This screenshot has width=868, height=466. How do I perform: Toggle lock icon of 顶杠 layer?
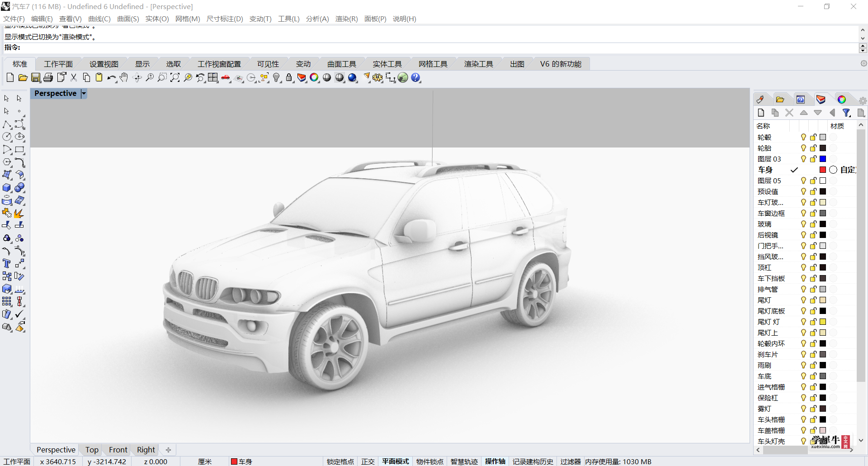point(813,267)
